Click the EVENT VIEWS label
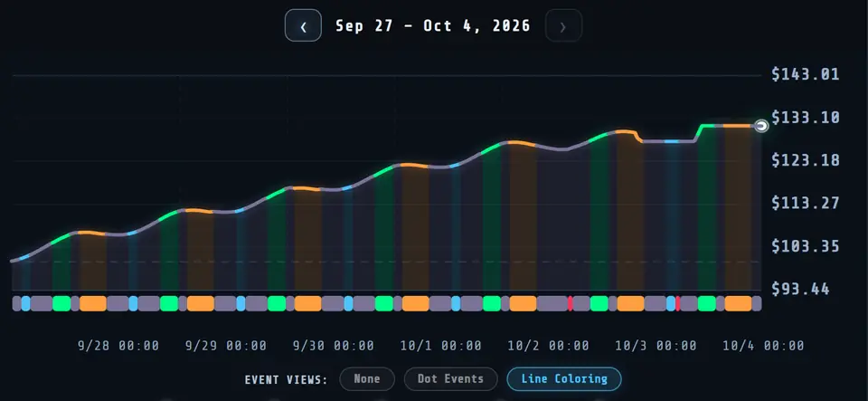 coord(287,380)
